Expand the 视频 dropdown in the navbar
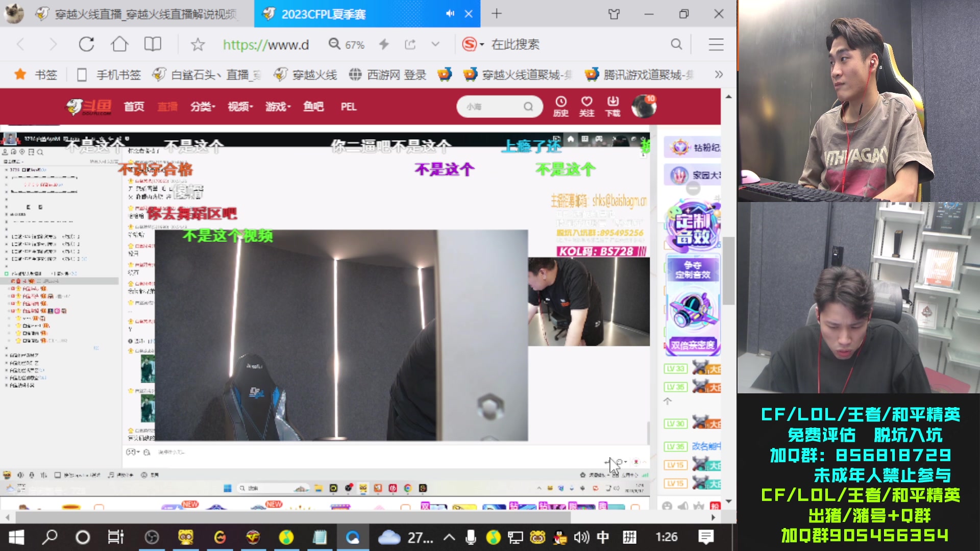The image size is (980, 551). [239, 106]
